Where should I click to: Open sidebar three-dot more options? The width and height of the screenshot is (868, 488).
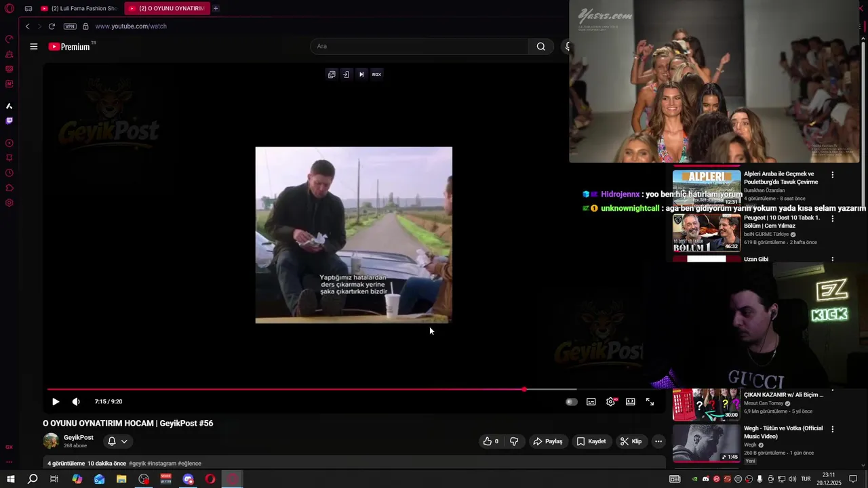point(9,462)
